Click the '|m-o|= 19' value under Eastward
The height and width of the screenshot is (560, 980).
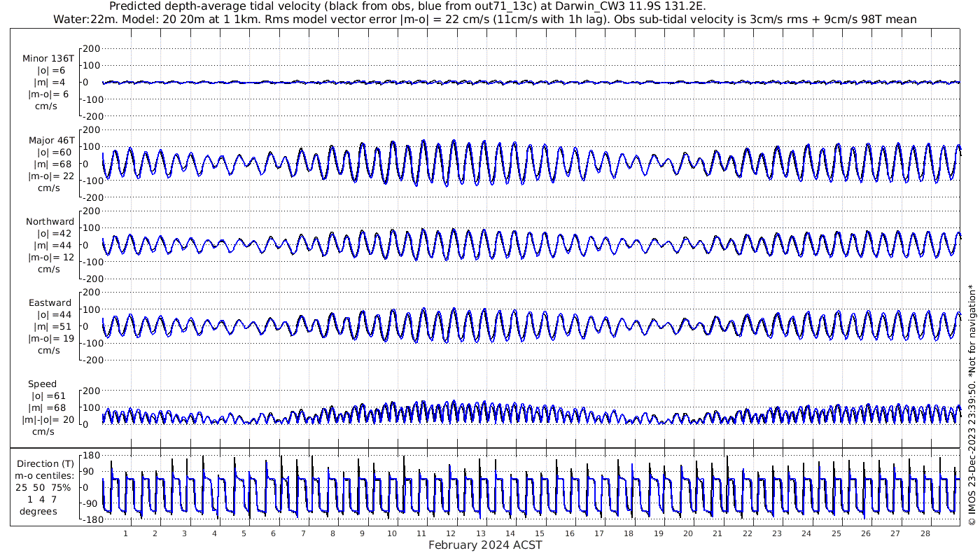pyautogui.click(x=50, y=338)
